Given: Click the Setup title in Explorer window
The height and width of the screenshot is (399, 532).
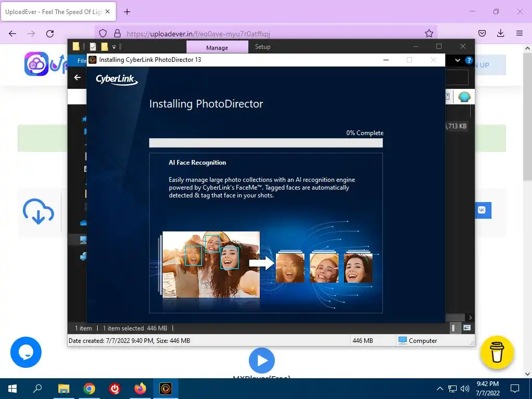Looking at the screenshot, I should click(x=262, y=47).
